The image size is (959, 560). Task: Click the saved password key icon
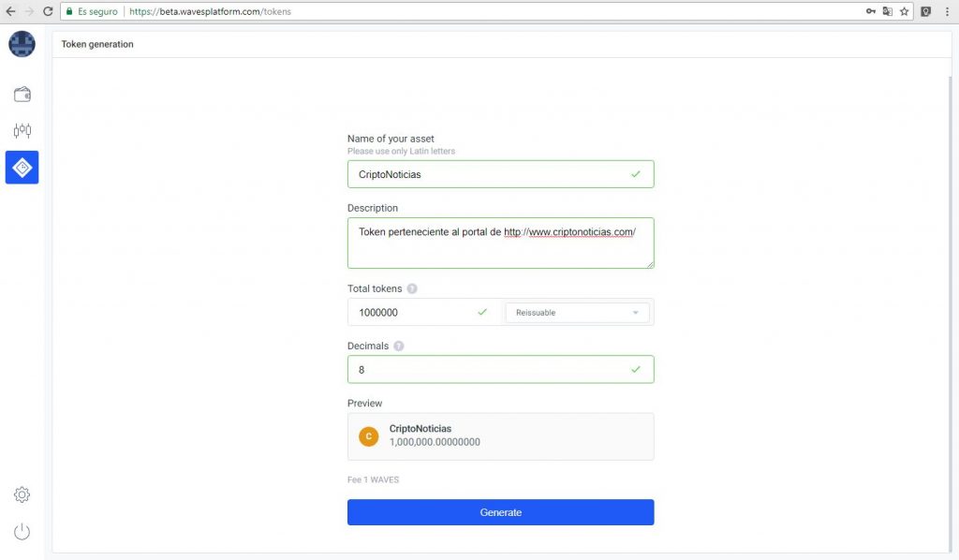point(870,11)
